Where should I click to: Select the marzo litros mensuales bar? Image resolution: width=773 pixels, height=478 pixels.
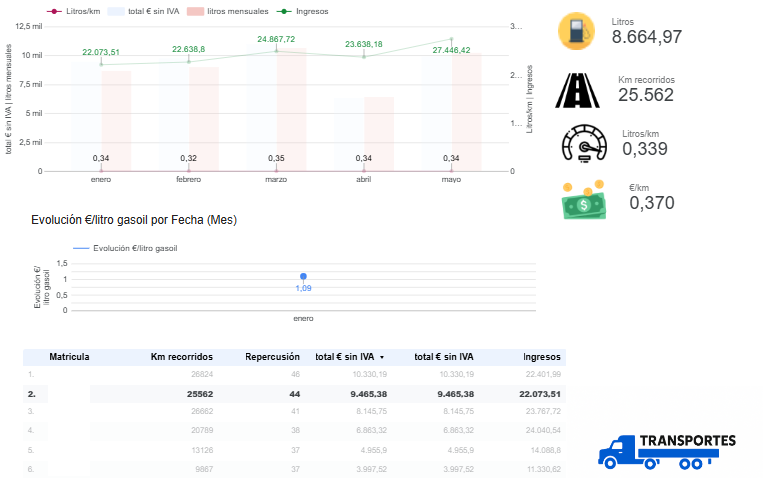pos(291,109)
